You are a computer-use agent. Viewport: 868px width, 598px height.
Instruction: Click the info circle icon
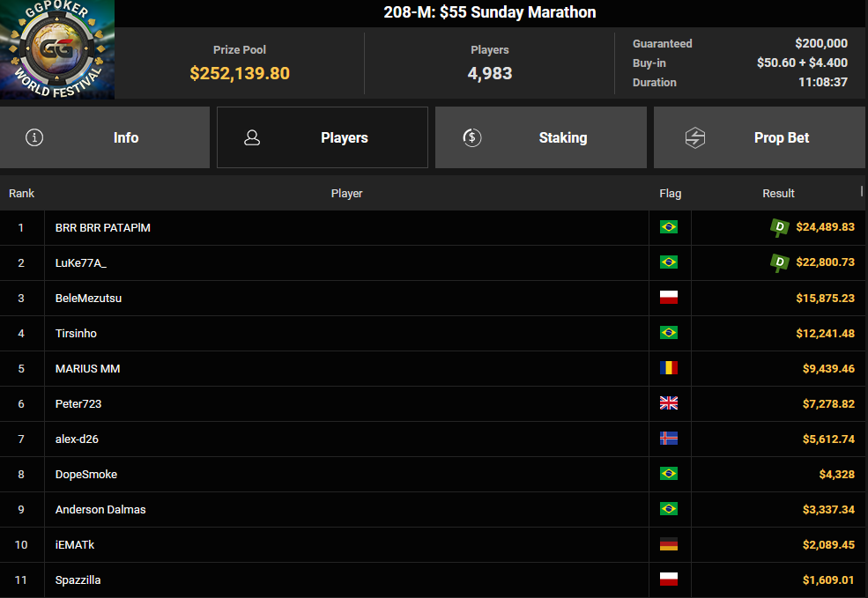click(x=34, y=137)
